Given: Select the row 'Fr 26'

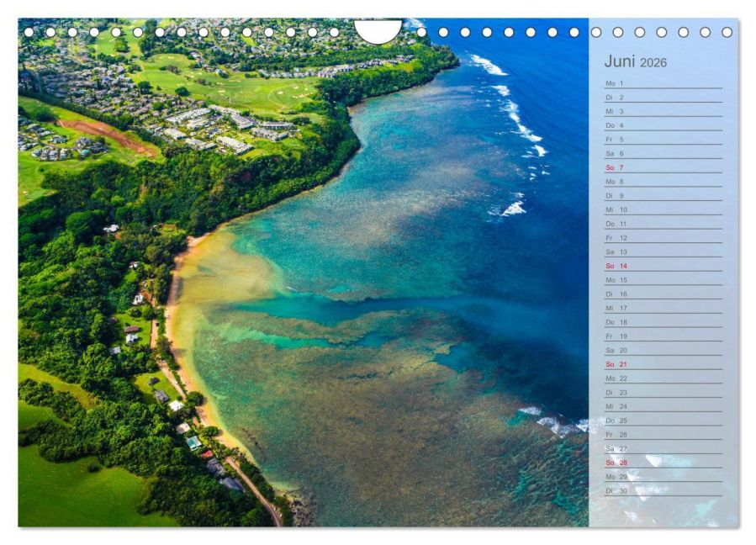Looking at the screenshot, I should click(663, 434).
